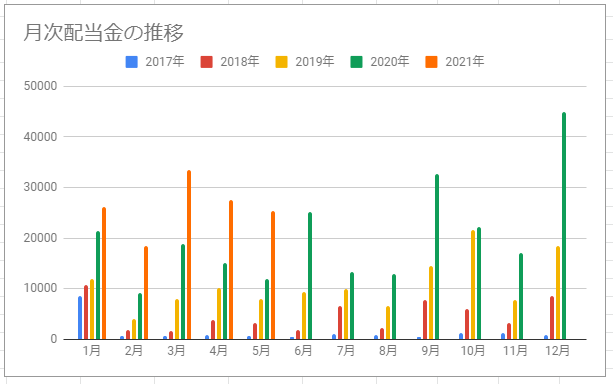613x384 pixels.
Task: Select the green 2020 bar for 1月
Action: point(98,285)
